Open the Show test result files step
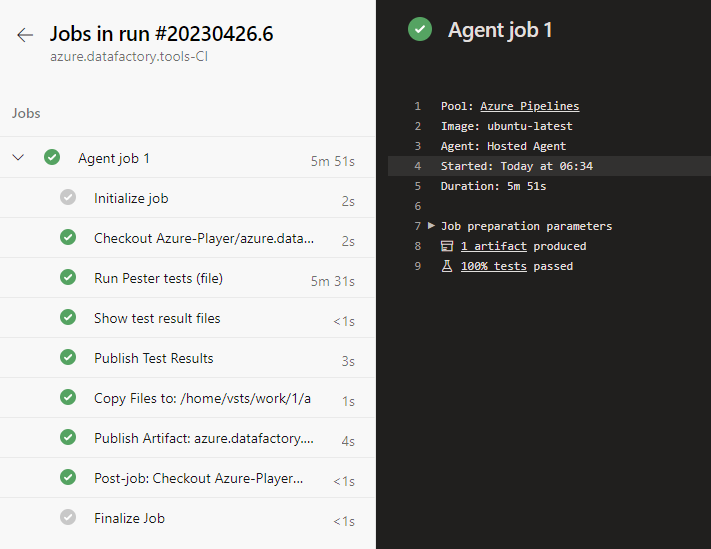 pos(188,317)
